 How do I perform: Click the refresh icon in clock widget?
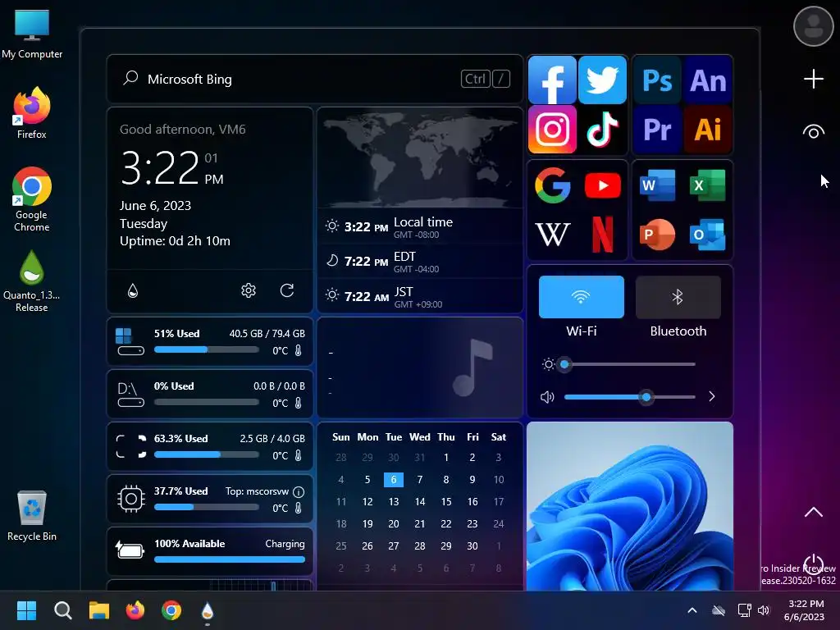tap(287, 290)
